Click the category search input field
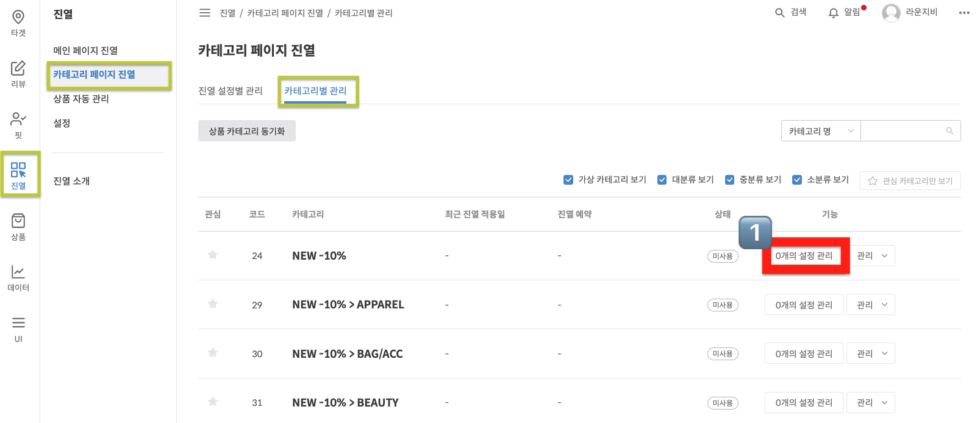Screen dimensions: 980x423 tap(903, 131)
